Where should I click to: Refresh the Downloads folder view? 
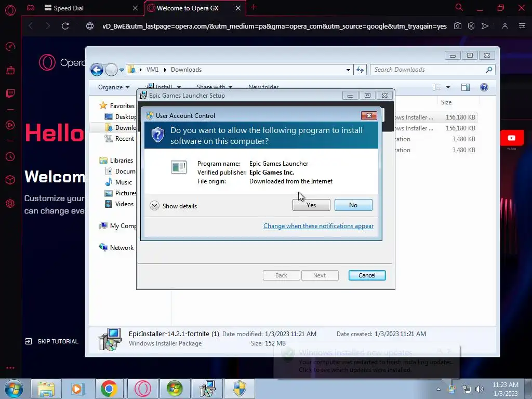360,70
